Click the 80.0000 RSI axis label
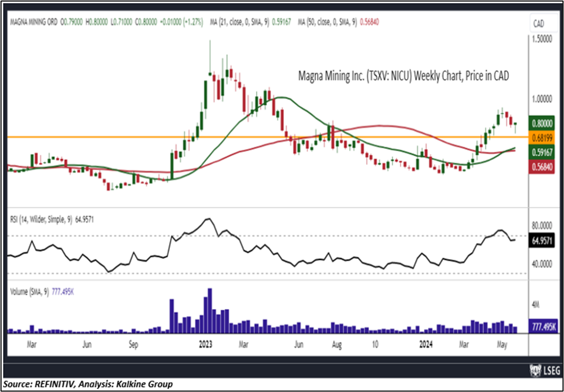The height and width of the screenshot is (392, 564). click(x=542, y=226)
